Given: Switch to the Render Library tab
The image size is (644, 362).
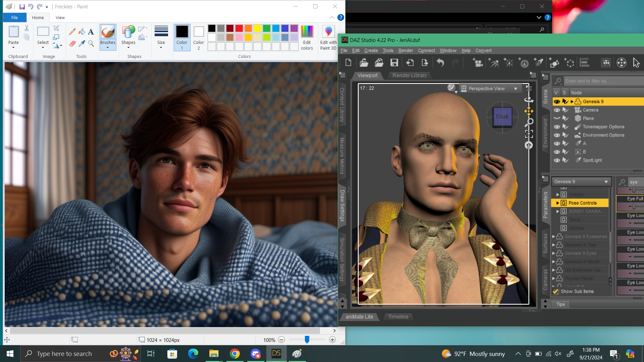Looking at the screenshot, I should coord(409,75).
